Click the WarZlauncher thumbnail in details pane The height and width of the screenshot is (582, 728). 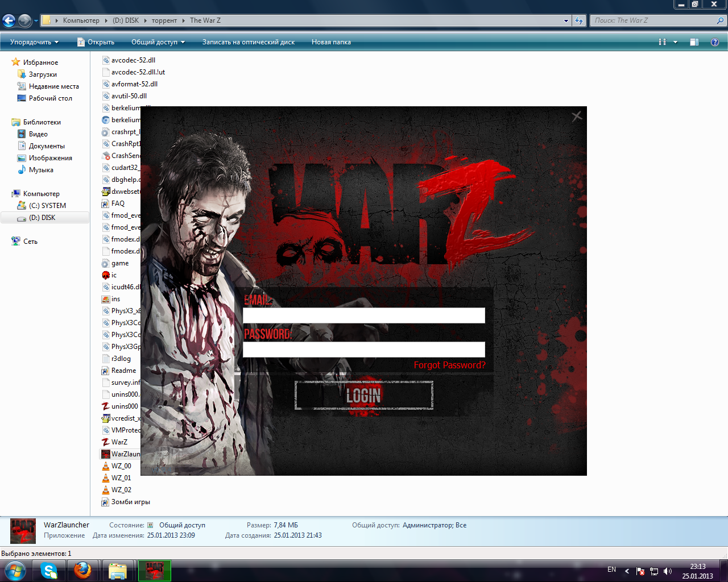tap(23, 531)
